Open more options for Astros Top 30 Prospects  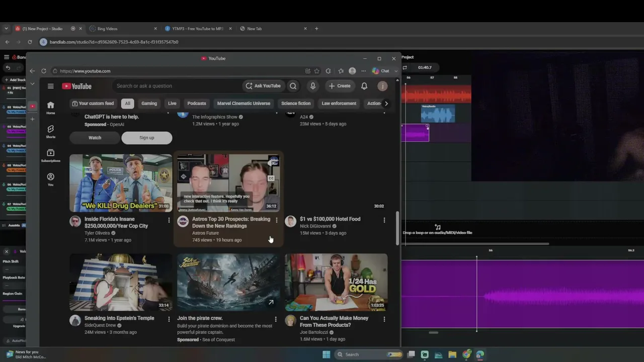pos(276,220)
